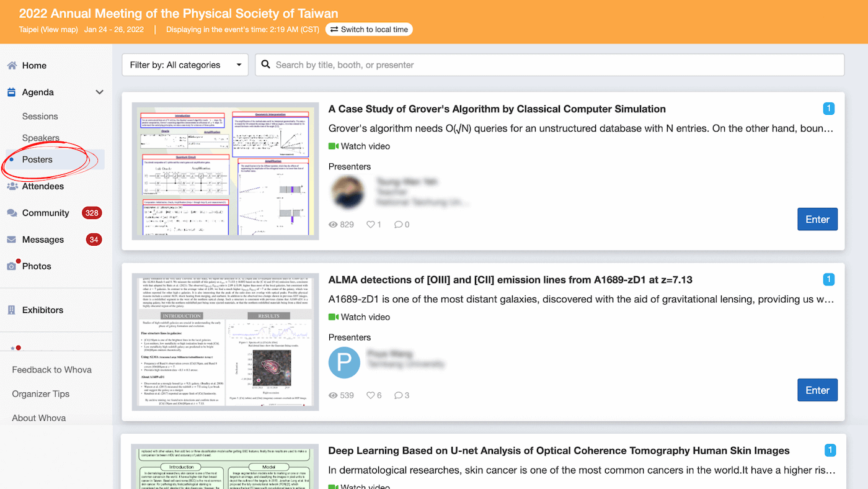Open Exhibitors via the building icon

pyautogui.click(x=11, y=310)
